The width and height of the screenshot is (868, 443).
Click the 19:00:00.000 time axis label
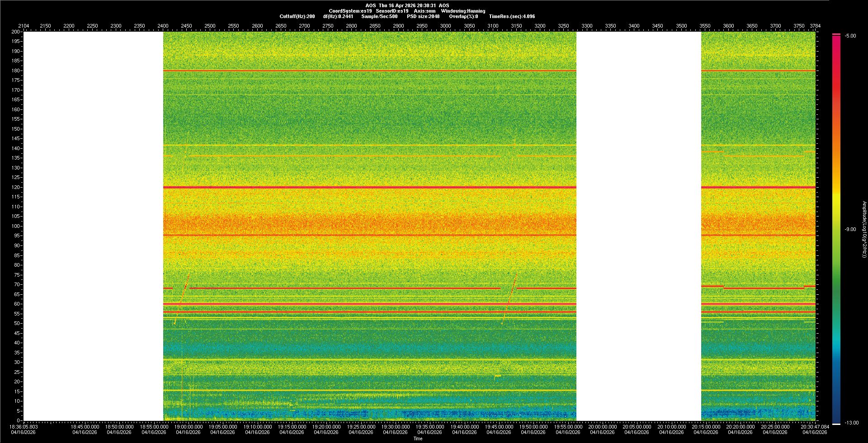click(x=189, y=427)
